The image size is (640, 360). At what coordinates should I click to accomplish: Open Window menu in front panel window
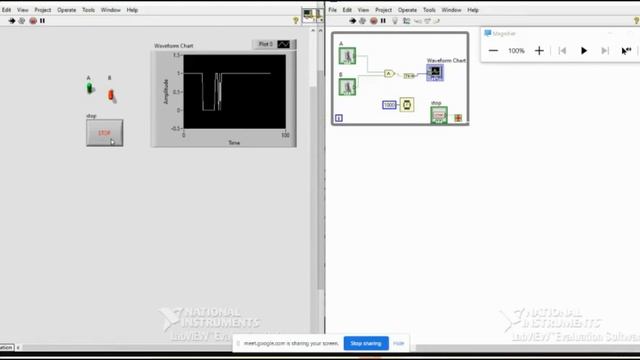pyautogui.click(x=111, y=10)
